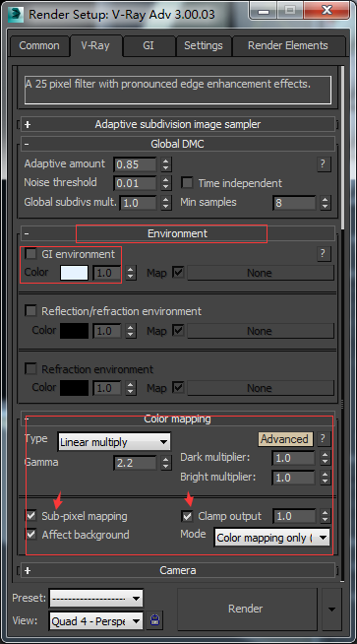Open help for Global DMC rollout
The height and width of the screenshot is (644, 357).
pos(324,164)
